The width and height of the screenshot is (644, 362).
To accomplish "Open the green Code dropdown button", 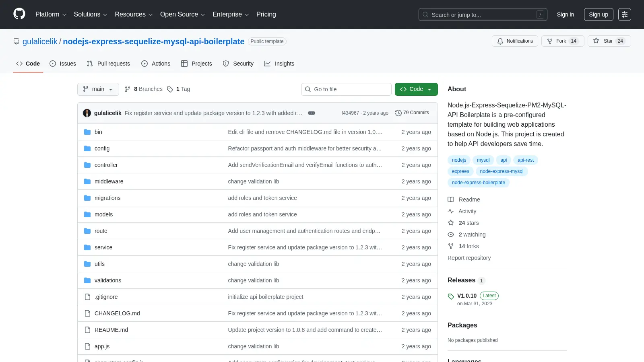I will click(x=416, y=89).
